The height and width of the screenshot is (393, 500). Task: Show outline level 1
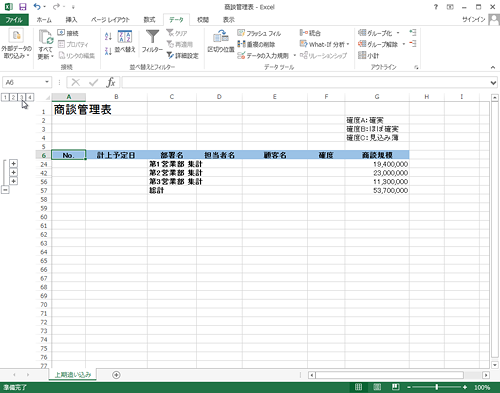[5, 97]
